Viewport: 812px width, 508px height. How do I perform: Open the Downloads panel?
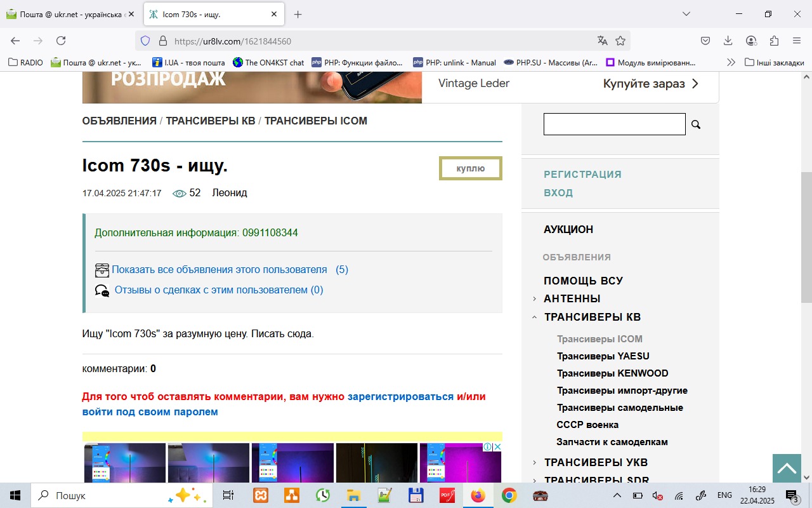[728, 41]
